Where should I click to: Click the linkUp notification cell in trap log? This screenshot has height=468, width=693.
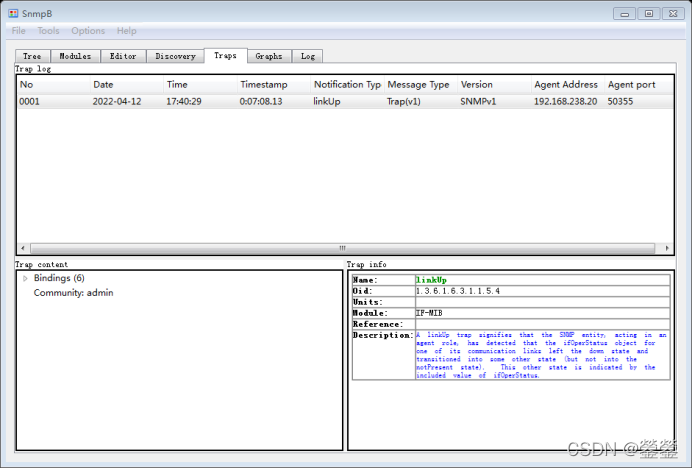pyautogui.click(x=327, y=101)
